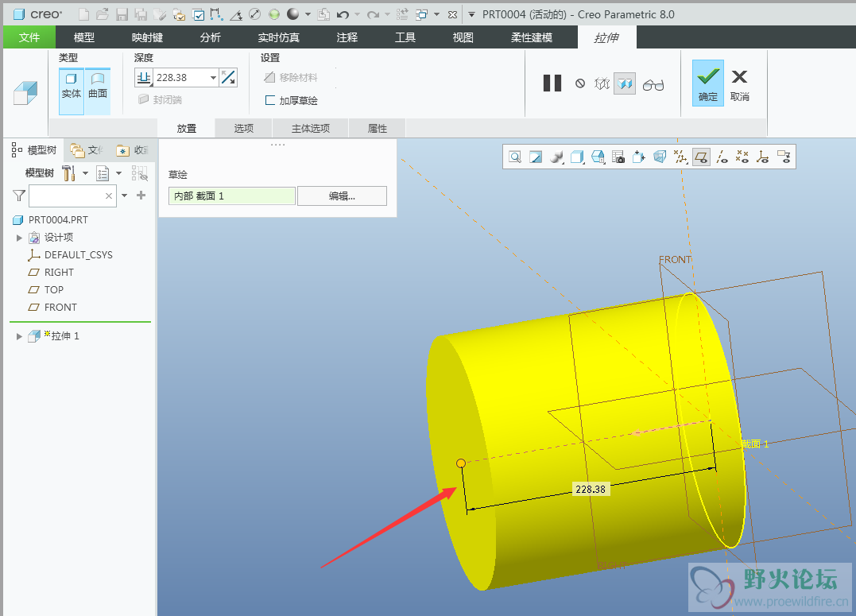Screen dimensions: 856x616
Task: Switch to the 分析 ribbon tab
Action: click(x=210, y=37)
